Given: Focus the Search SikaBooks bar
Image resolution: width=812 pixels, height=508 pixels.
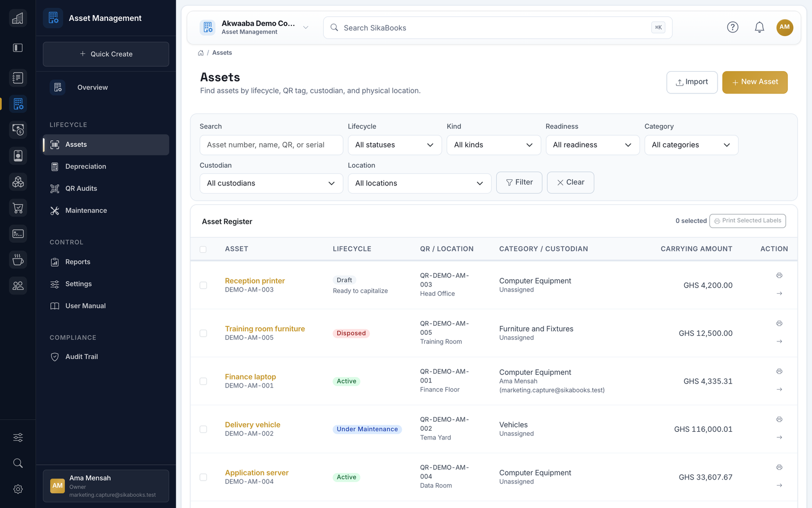Looking at the screenshot, I should point(498,27).
